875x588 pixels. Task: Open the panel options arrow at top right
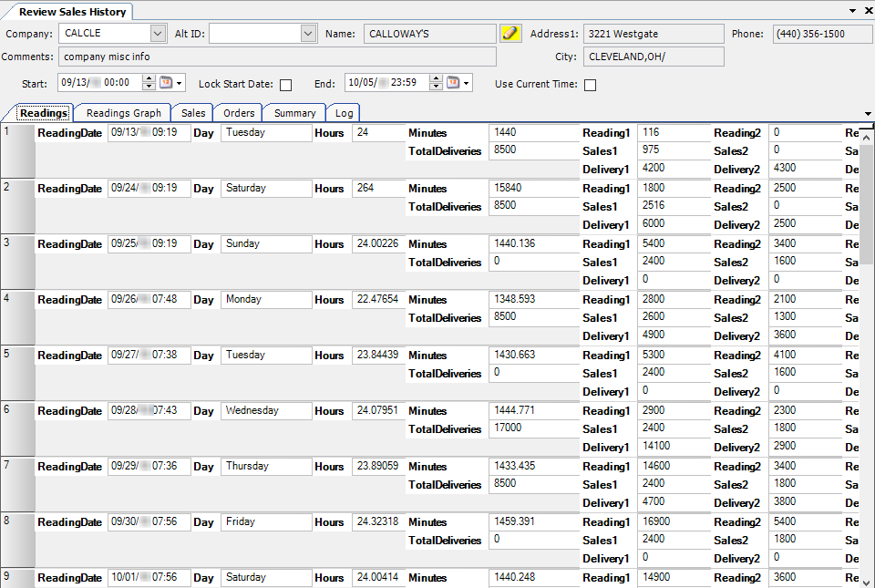click(x=852, y=11)
